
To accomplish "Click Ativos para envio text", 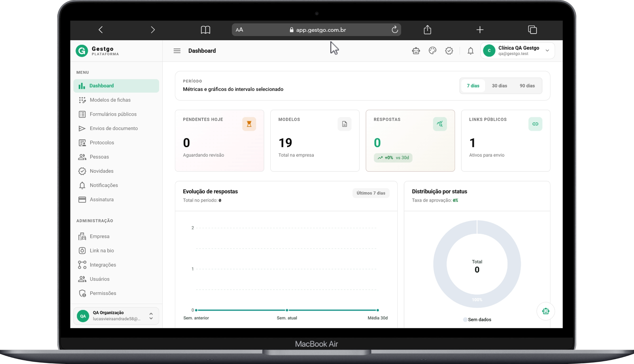I will tap(487, 155).
